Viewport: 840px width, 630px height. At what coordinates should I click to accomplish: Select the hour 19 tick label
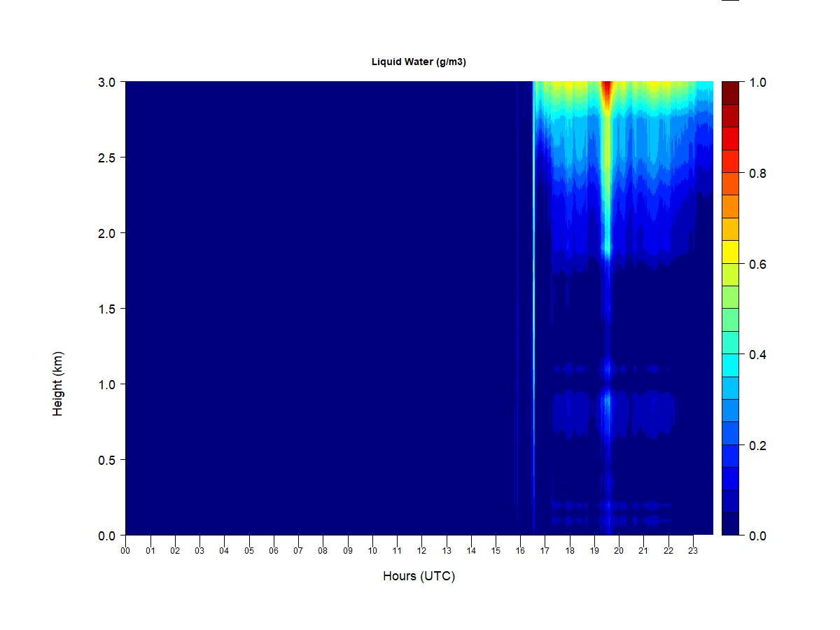pyautogui.click(x=595, y=550)
